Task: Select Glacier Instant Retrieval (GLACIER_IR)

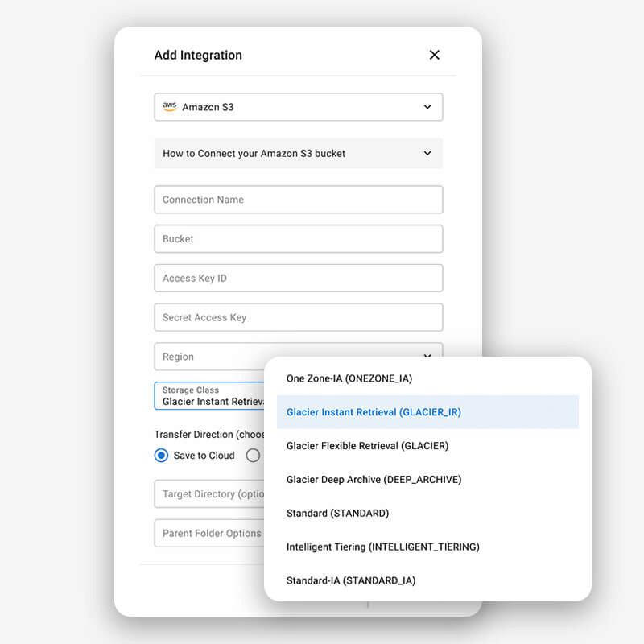Action: point(374,412)
